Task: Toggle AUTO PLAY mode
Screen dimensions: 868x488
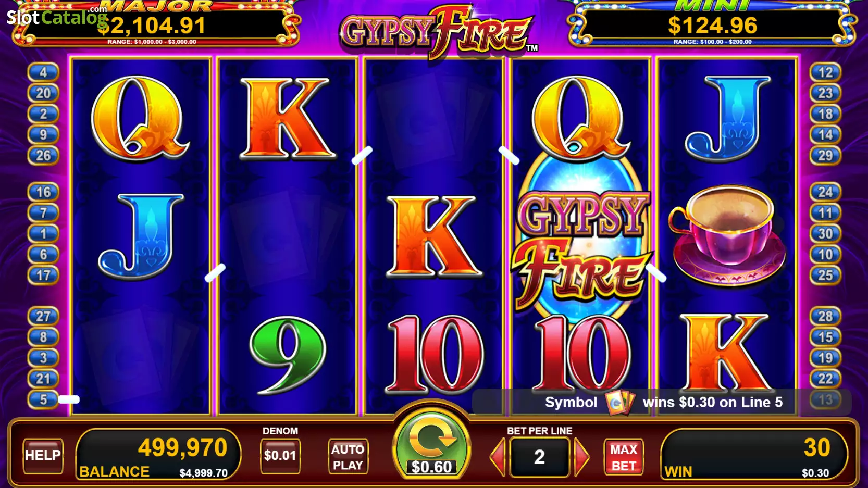Action: pos(348,457)
